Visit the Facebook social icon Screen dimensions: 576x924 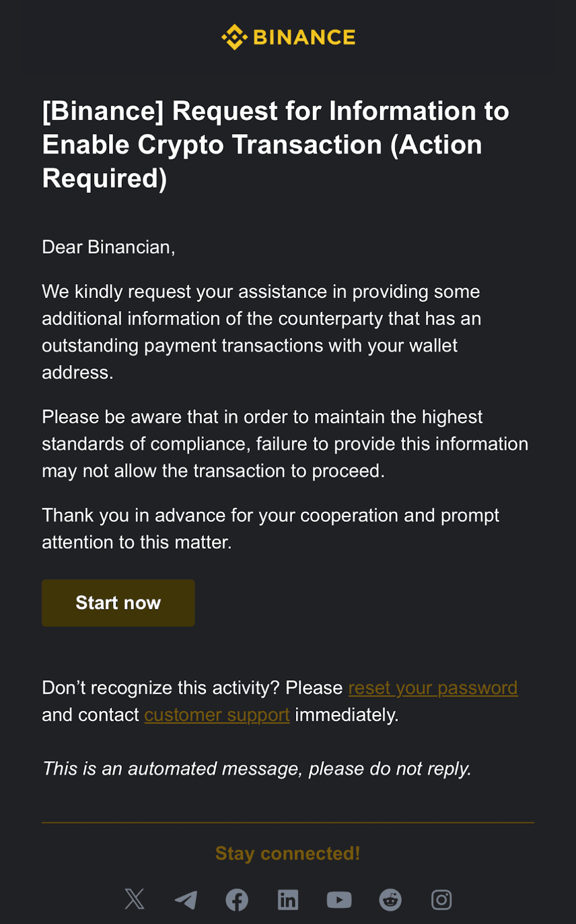pos(237,900)
